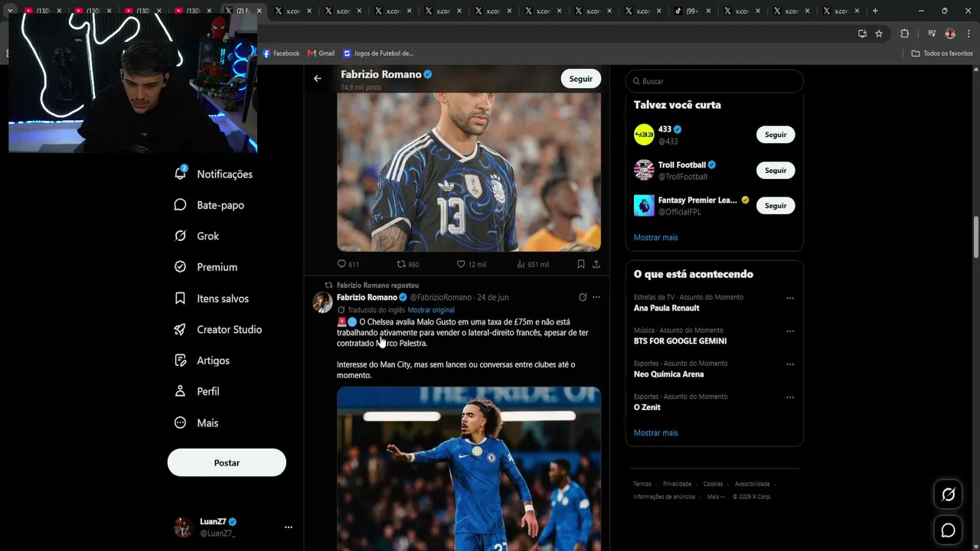Screen dimensions: 980x551
Task: Open Artigos in the sidebar
Action: pos(203,360)
